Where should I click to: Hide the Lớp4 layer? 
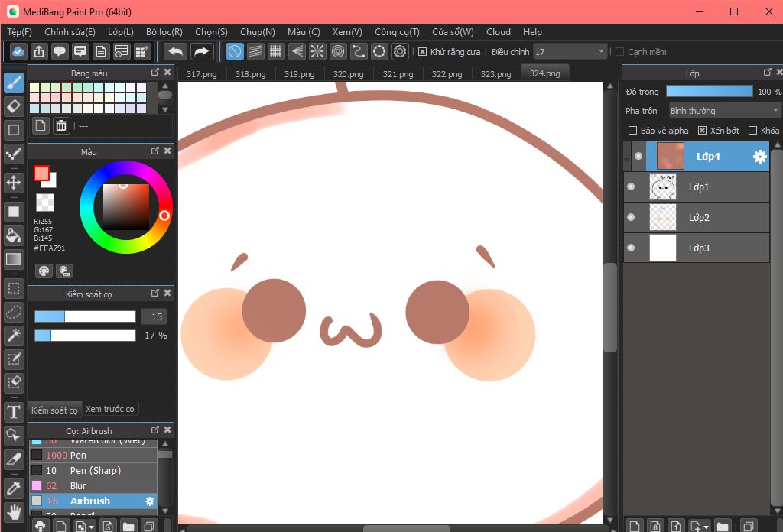[x=638, y=156]
